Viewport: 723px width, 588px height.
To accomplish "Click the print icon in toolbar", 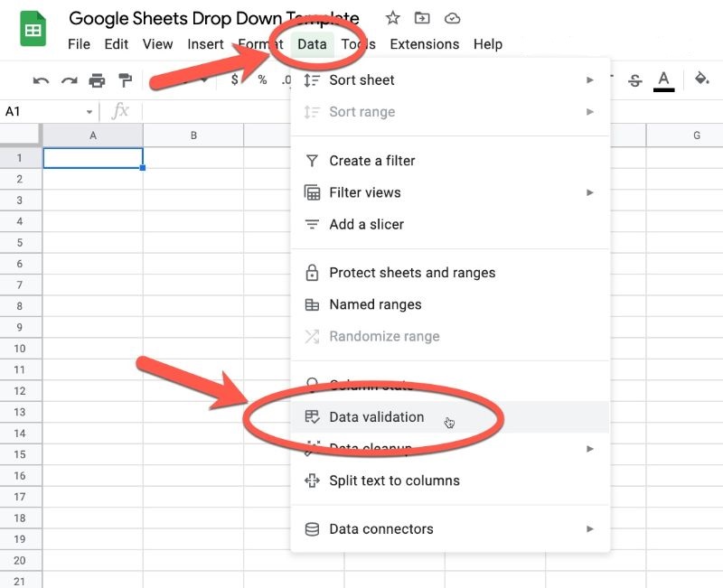I will point(97,80).
